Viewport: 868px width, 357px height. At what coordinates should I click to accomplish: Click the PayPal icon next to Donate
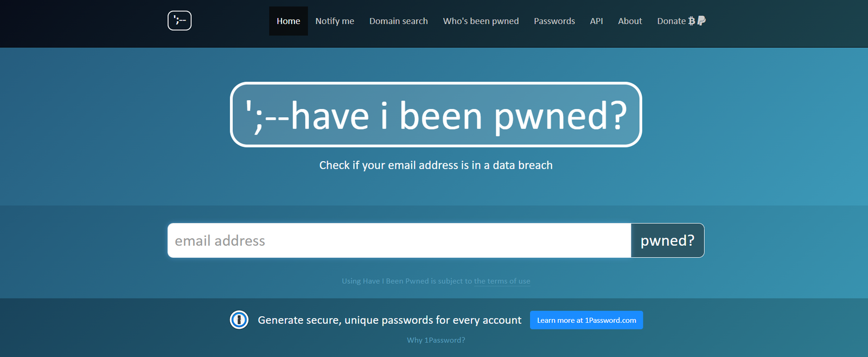[x=701, y=21]
